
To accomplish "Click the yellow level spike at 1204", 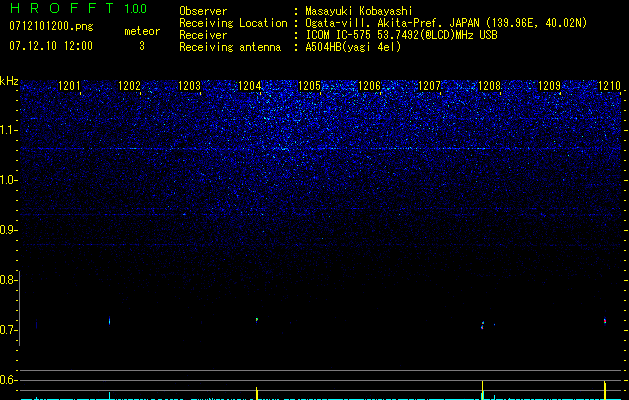I will point(256,393).
